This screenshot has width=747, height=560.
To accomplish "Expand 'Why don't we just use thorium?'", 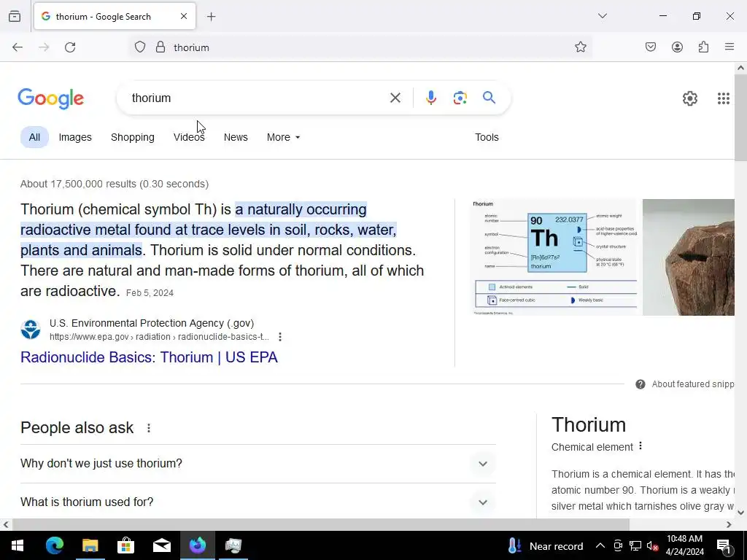I will [258, 463].
